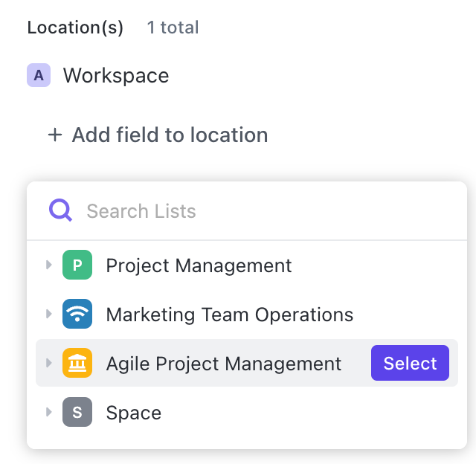
Task: Expand the Space item arrow
Action: coord(49,413)
